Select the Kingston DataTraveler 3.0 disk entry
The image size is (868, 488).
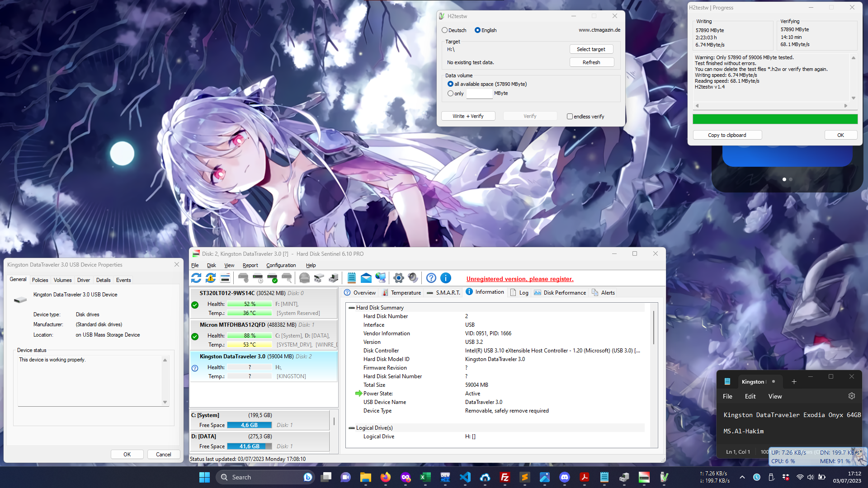tap(264, 366)
